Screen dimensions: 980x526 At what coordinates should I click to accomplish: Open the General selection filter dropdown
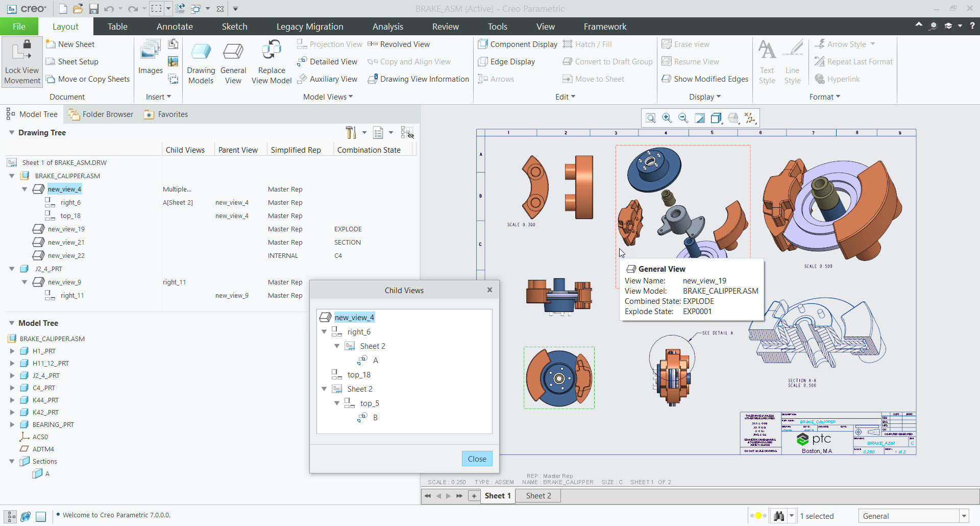pos(964,516)
